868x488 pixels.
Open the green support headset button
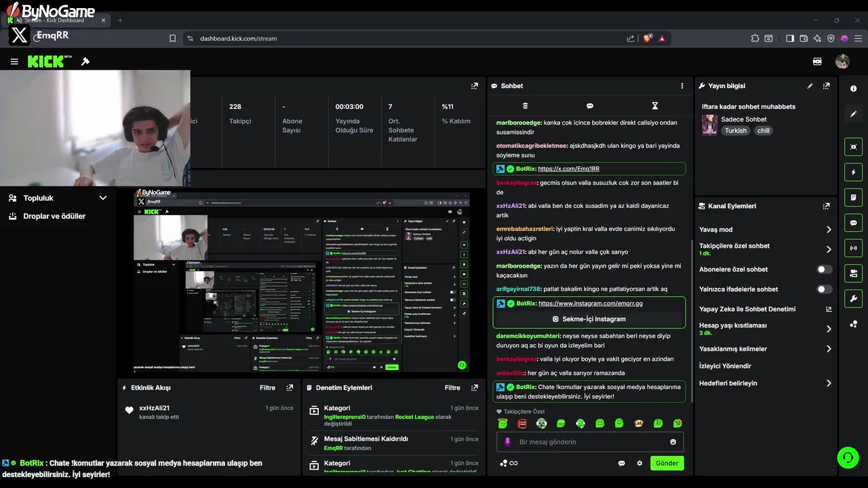pyautogui.click(x=848, y=457)
